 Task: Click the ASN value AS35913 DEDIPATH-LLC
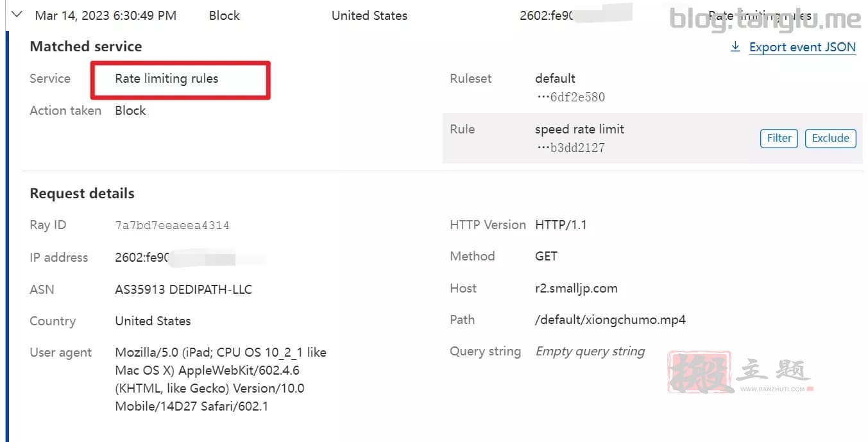pos(183,289)
